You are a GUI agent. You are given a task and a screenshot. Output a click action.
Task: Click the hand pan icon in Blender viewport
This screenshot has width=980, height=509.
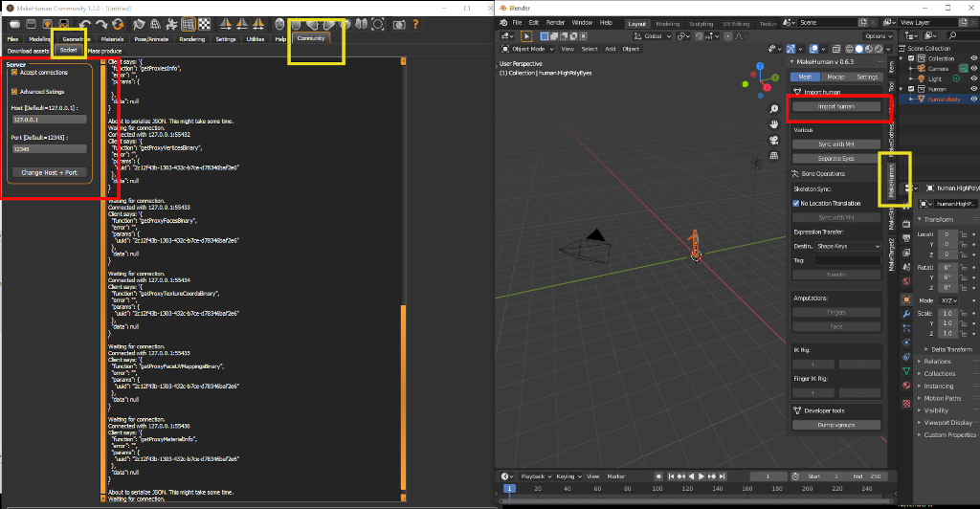point(773,124)
